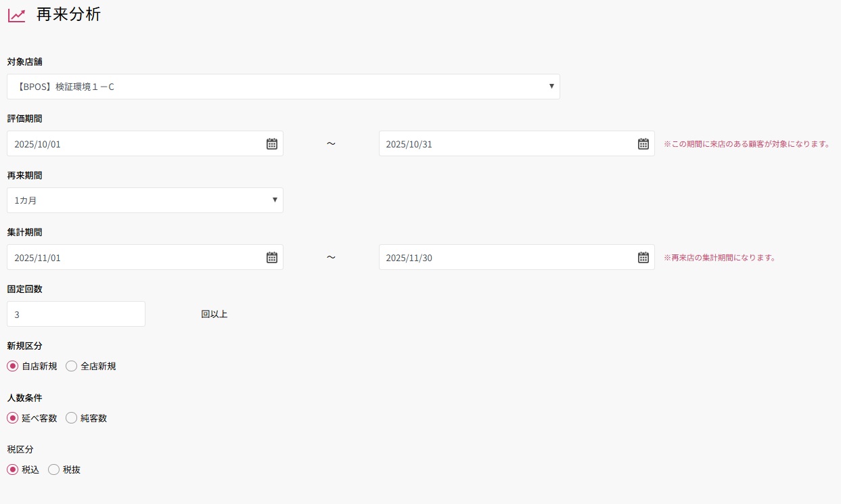This screenshot has width=841, height=504.
Task: Open calendar for evaluation period end date
Action: tap(643, 143)
